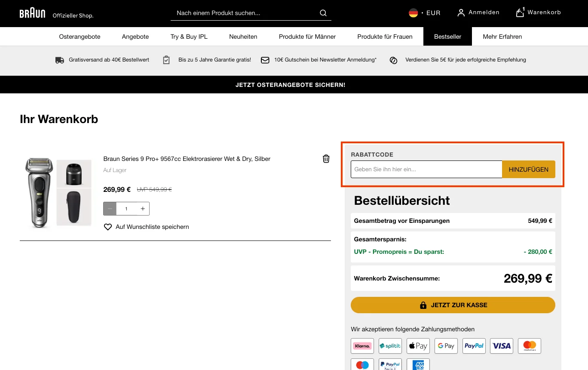Screen dimensions: 588x370
Task: Click the German flag currency selector
Action: point(413,13)
